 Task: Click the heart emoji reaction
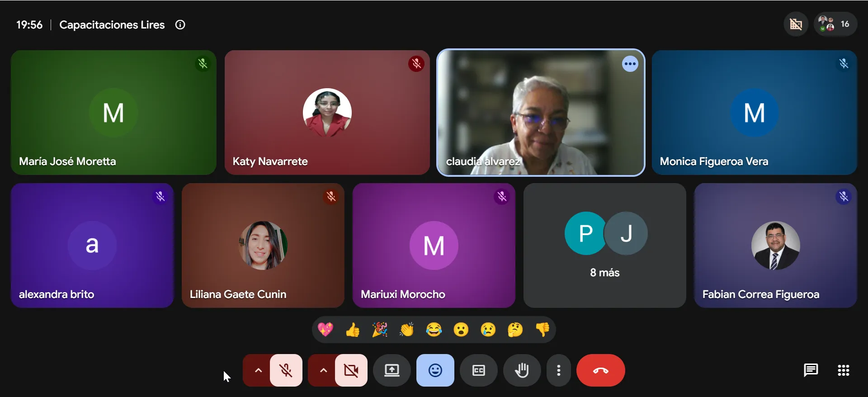[x=325, y=330]
